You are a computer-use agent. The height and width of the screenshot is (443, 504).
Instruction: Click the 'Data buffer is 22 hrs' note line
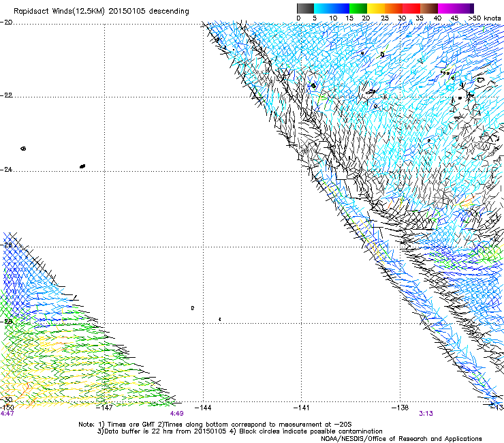(x=240, y=431)
